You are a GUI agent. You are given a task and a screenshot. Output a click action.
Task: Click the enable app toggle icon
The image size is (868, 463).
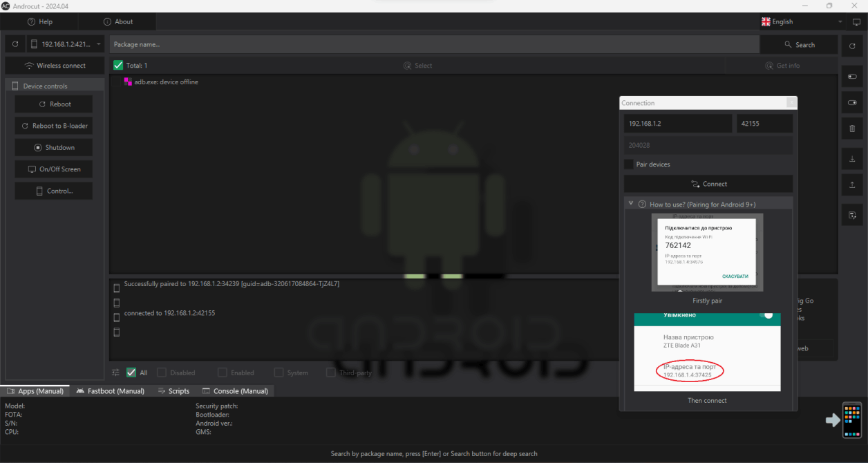[852, 102]
